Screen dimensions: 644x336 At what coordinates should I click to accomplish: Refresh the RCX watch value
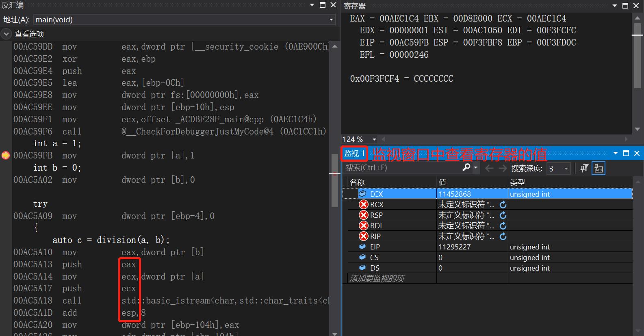click(503, 204)
